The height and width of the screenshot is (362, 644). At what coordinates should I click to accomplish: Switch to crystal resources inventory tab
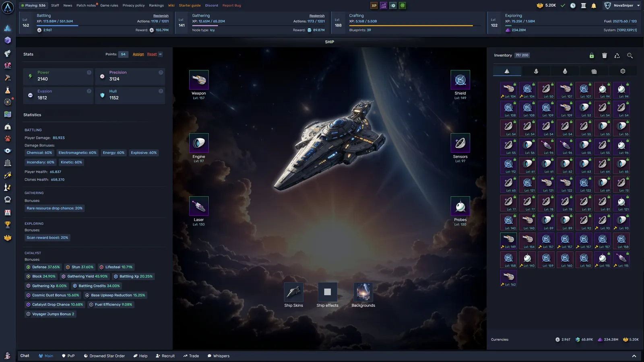click(x=536, y=71)
